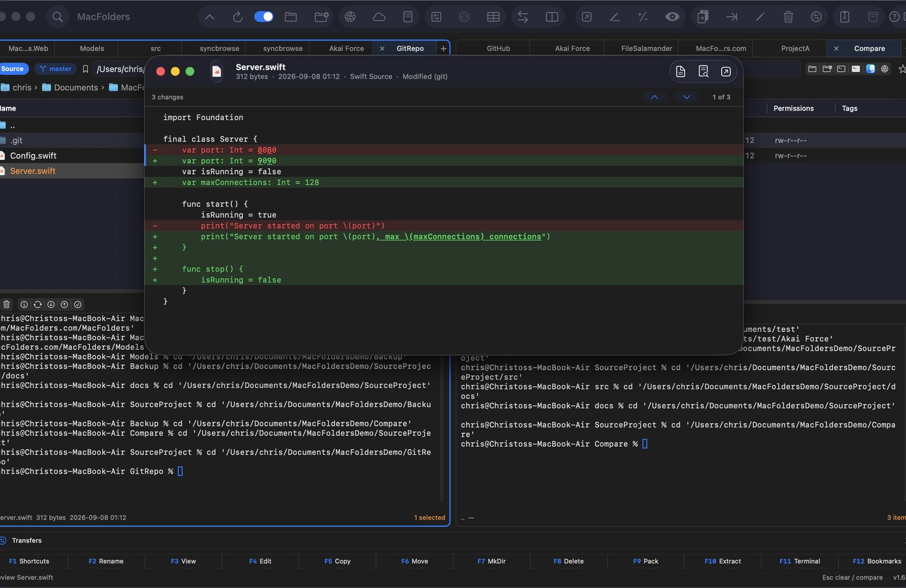The height and width of the screenshot is (588, 906).
Task: Click the Transfers panel label
Action: click(27, 541)
